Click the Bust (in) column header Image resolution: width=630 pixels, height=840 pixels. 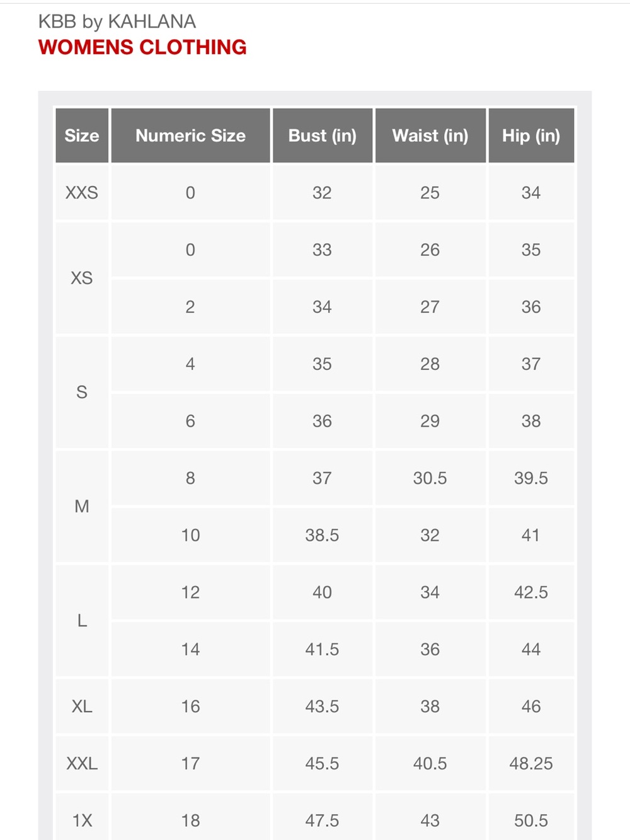point(322,135)
